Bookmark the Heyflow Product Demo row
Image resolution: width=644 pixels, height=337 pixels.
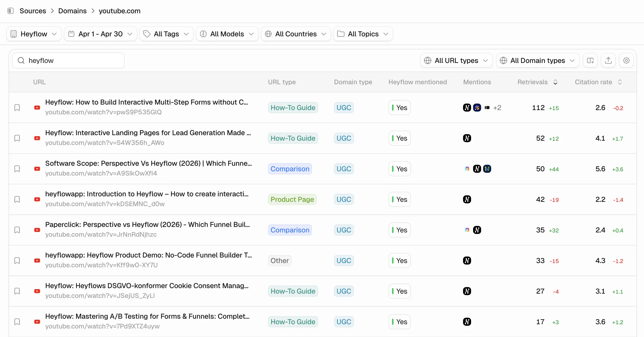(17, 261)
